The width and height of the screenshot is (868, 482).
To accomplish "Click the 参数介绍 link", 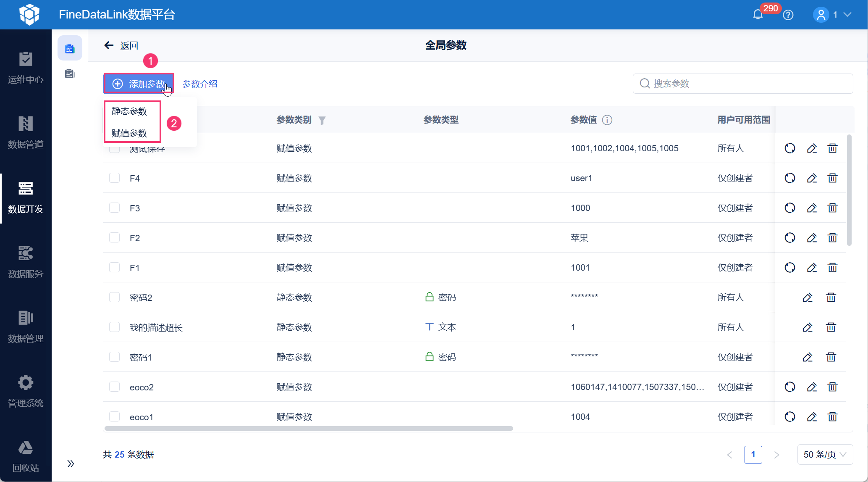I will tap(200, 84).
